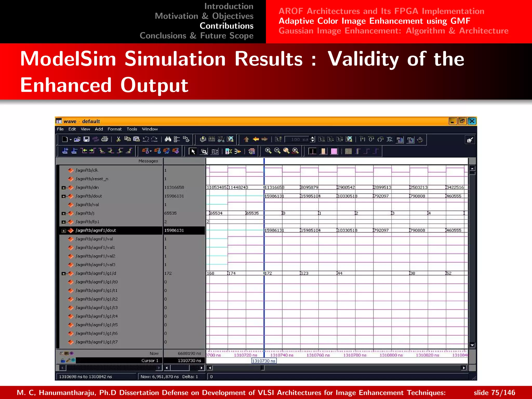
Task: Click the Zoom Out magnifier icon
Action: point(277,151)
